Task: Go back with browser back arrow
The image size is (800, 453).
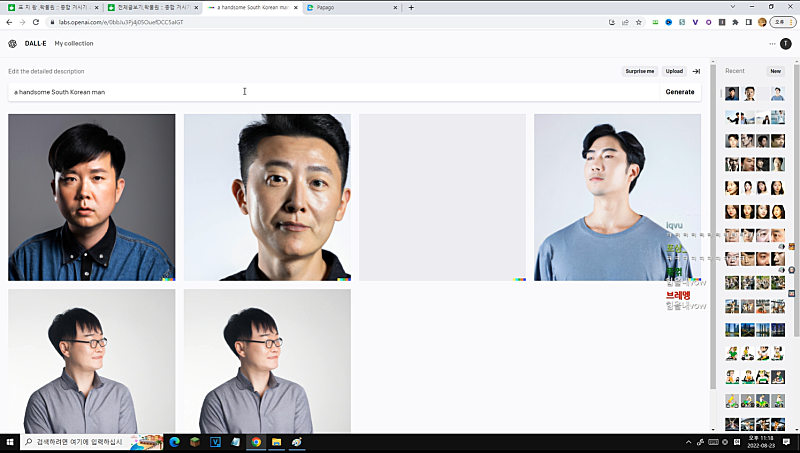Action: [8, 21]
